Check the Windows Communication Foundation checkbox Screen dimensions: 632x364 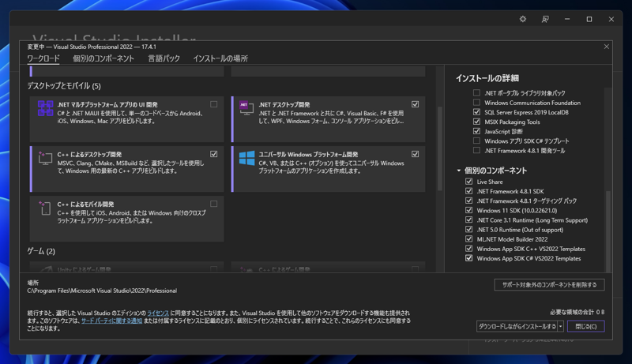[477, 103]
